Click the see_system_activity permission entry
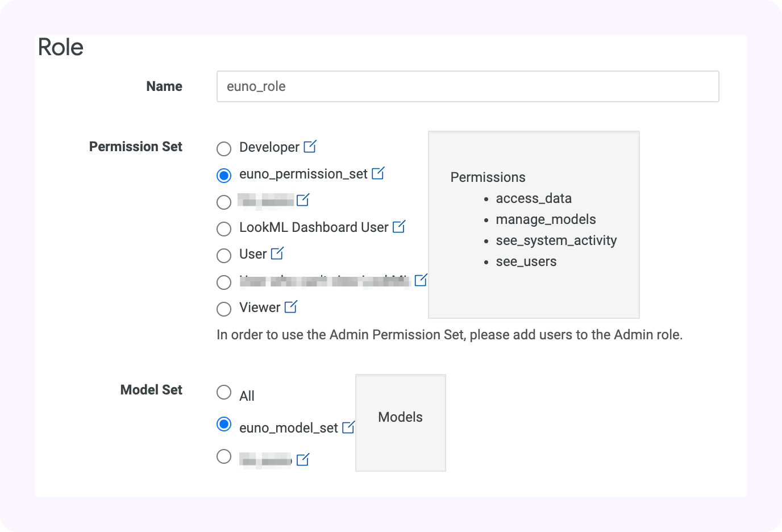Screen dimensions: 782x532 (556, 240)
